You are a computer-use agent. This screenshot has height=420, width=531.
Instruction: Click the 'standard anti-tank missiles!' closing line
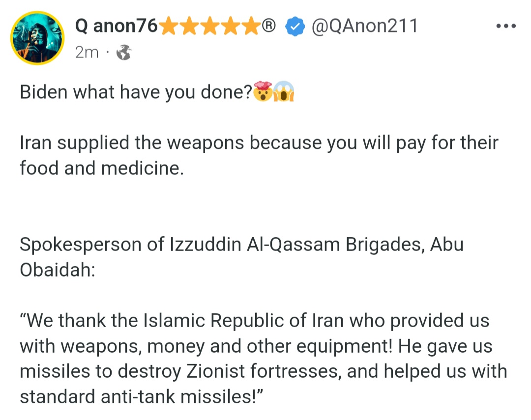click(141, 396)
